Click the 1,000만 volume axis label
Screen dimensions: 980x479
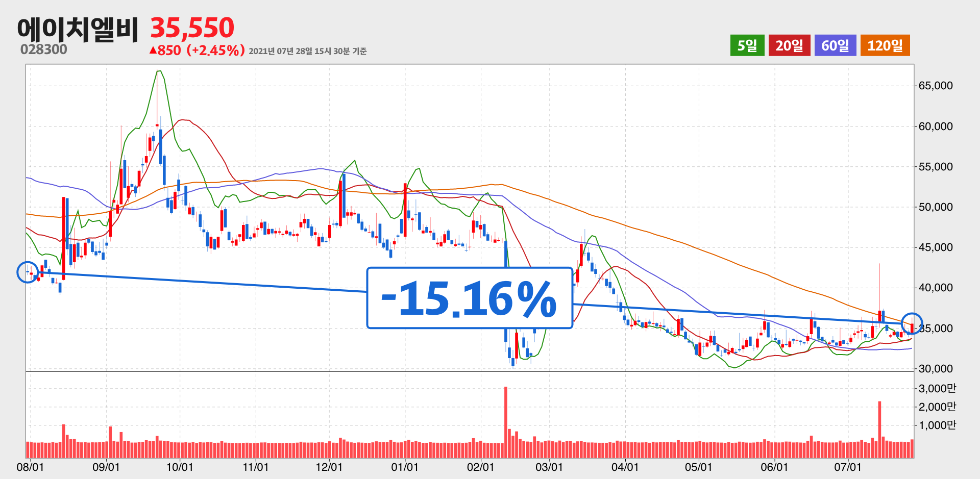pyautogui.click(x=937, y=425)
